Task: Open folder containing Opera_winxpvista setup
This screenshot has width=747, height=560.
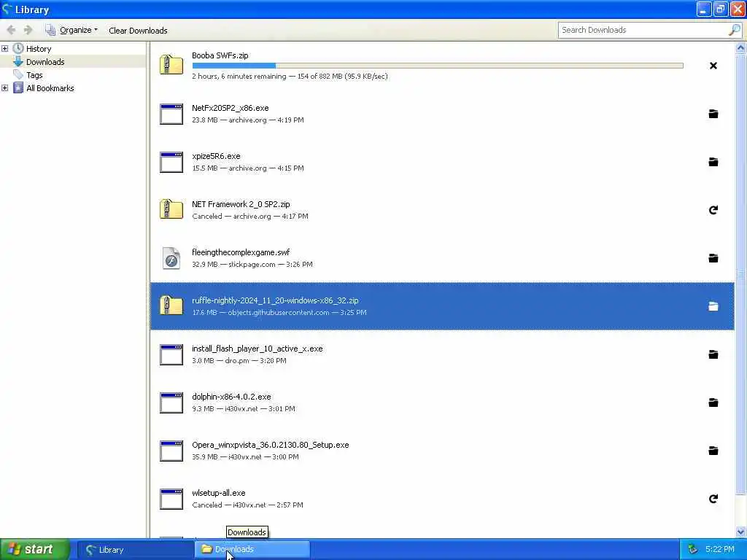Action: [713, 451]
